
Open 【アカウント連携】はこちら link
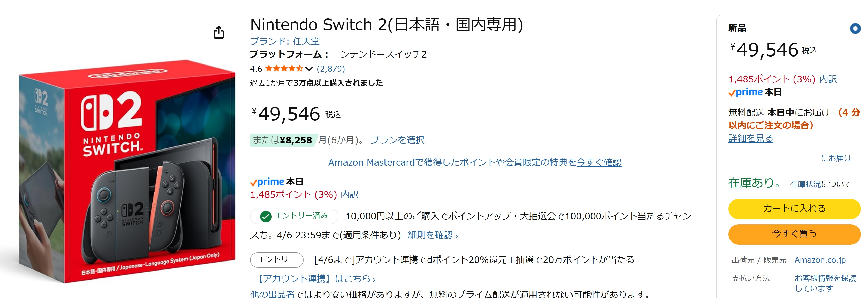(316, 279)
